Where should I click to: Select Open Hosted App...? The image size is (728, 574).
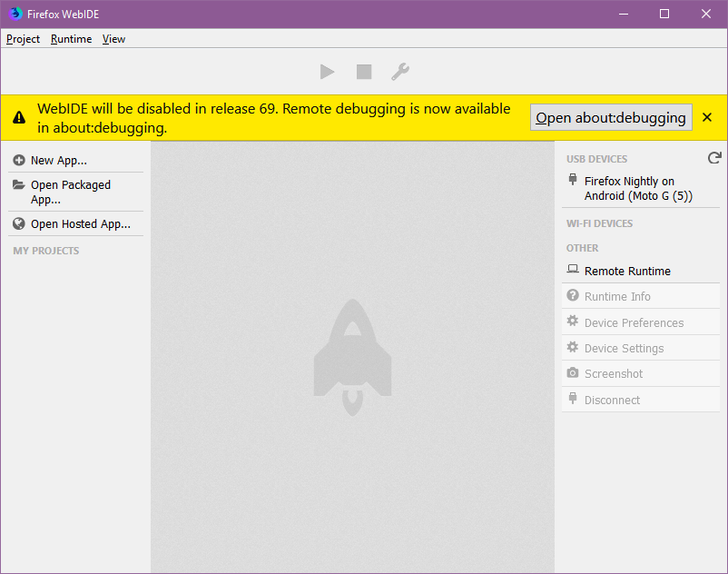[80, 224]
